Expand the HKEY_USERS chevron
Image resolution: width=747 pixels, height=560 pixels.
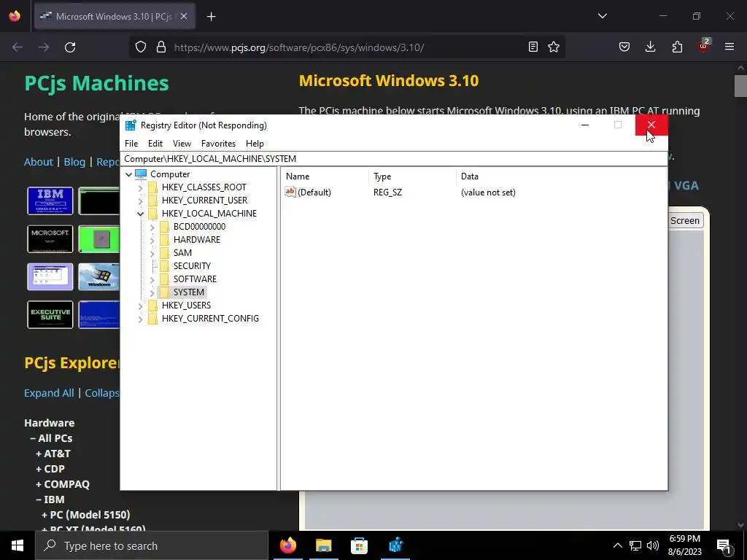pyautogui.click(x=141, y=306)
